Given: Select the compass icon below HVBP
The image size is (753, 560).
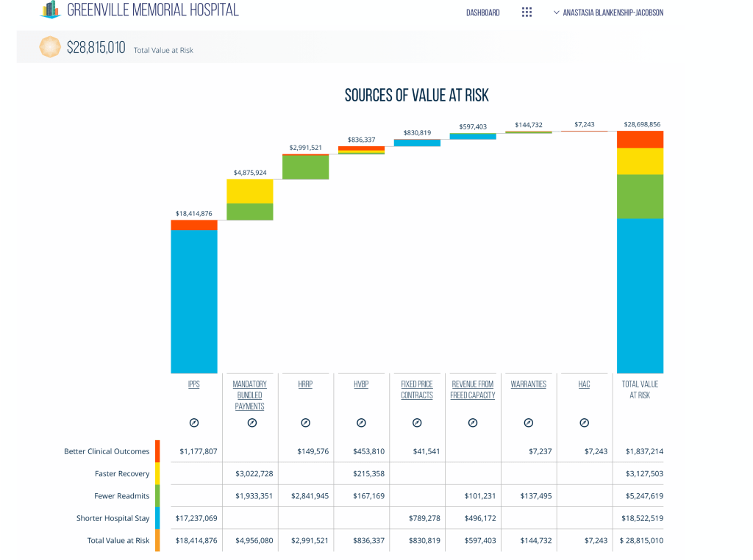Looking at the screenshot, I should click(361, 423).
